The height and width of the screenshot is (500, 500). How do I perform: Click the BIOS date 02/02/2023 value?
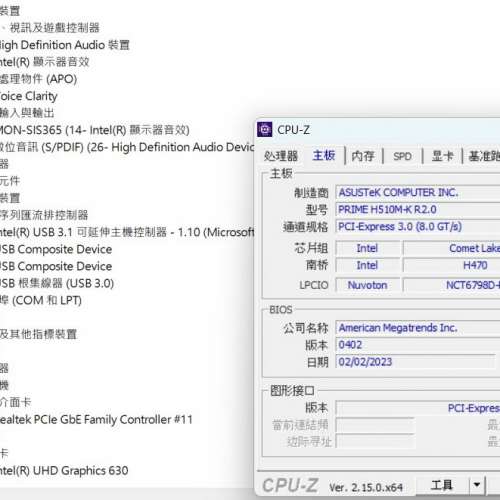coord(416,362)
